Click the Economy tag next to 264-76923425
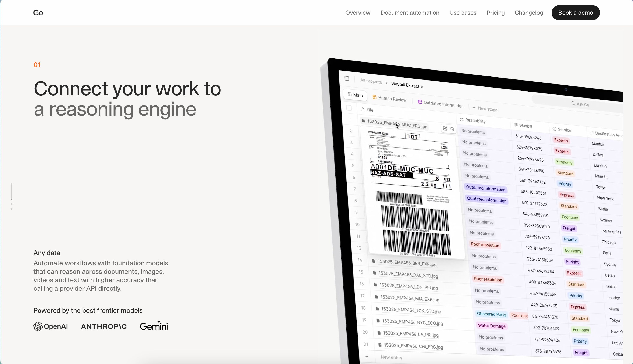633x364 pixels. [x=564, y=162]
